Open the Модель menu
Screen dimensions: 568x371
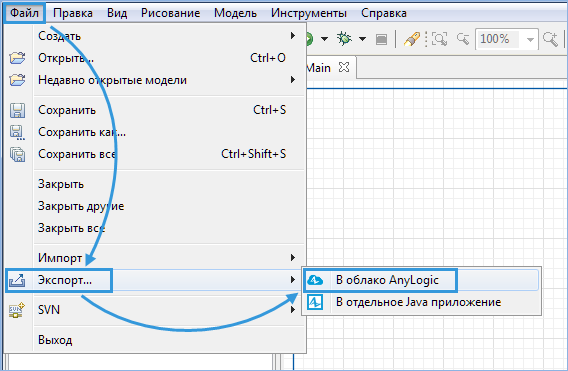coord(235,13)
